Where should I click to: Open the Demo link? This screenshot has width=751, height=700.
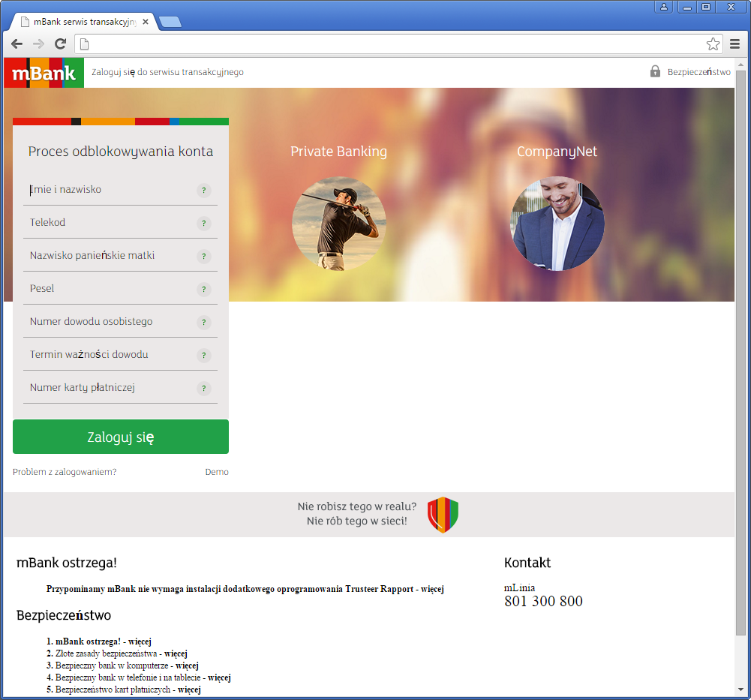[x=217, y=472]
